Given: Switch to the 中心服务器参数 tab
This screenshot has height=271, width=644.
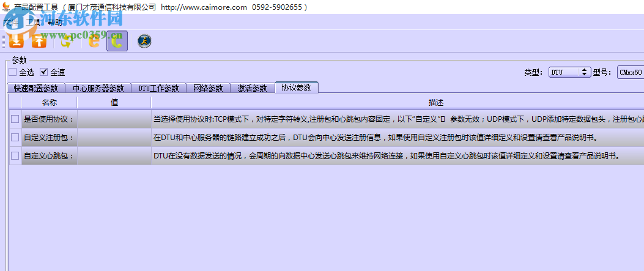Looking at the screenshot, I should [x=98, y=88].
